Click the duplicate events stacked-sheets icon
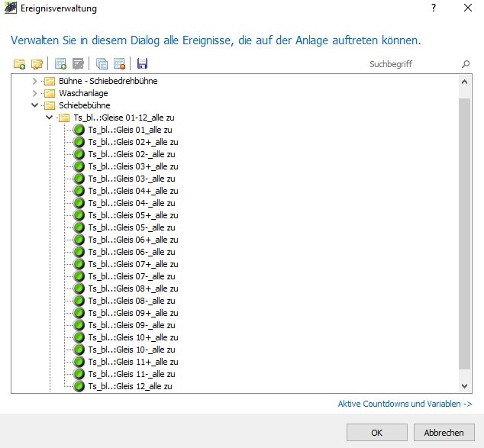This screenshot has height=448, width=484. 102,64
